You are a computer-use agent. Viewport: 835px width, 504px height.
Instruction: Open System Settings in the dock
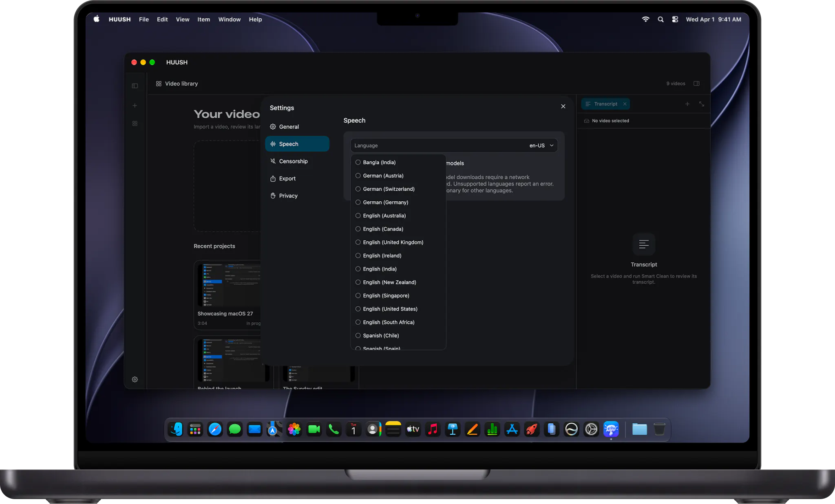[591, 429]
